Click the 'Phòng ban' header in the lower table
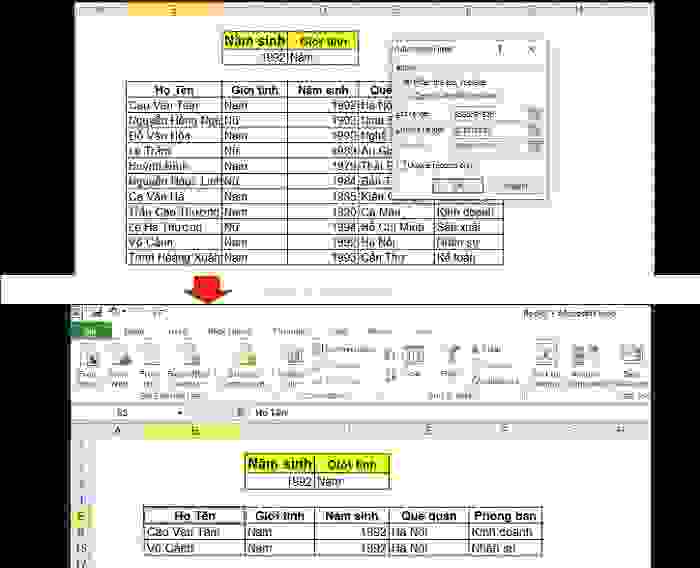The width and height of the screenshot is (700, 568). click(505, 516)
